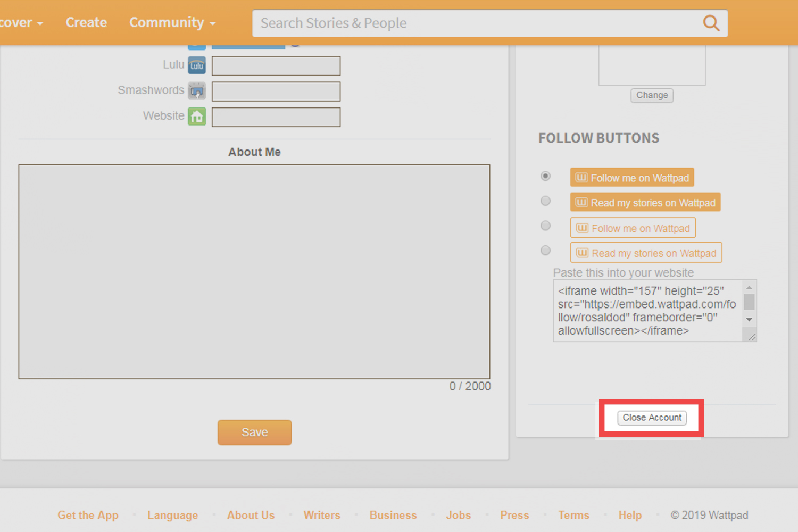Click the Website home icon
The width and height of the screenshot is (798, 532).
[x=197, y=116]
